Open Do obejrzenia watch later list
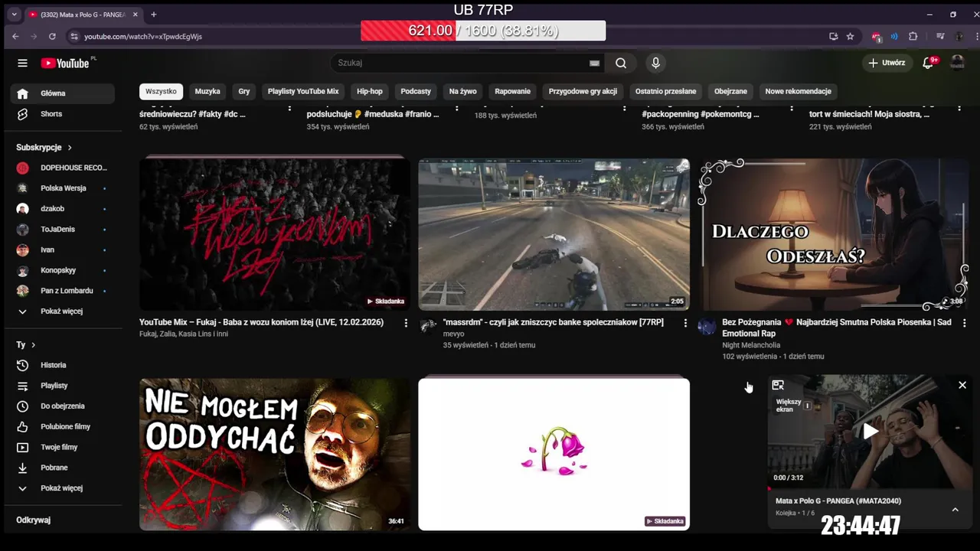 pos(63,406)
